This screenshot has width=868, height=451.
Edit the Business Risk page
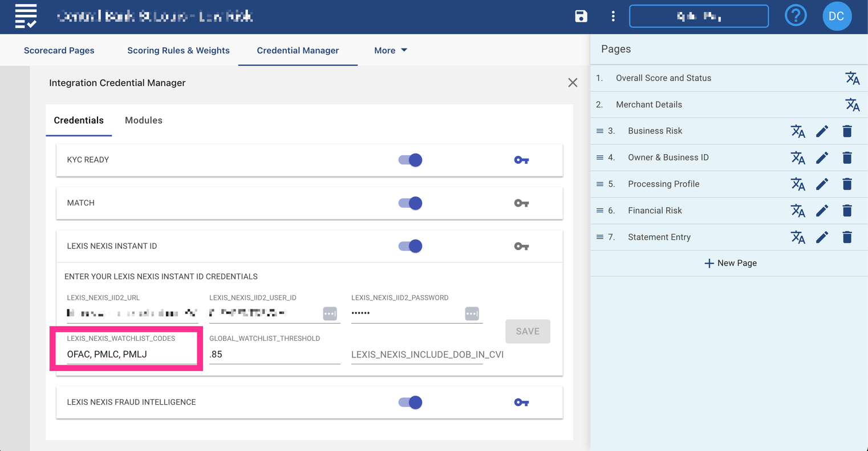(x=822, y=131)
